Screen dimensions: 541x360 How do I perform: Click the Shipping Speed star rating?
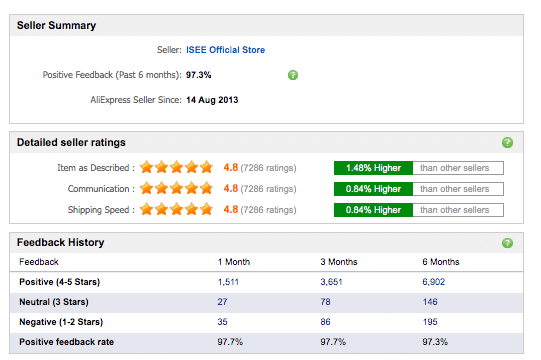click(x=176, y=210)
